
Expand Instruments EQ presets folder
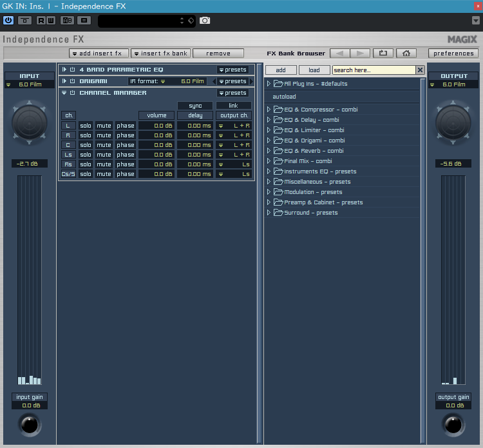click(x=269, y=171)
